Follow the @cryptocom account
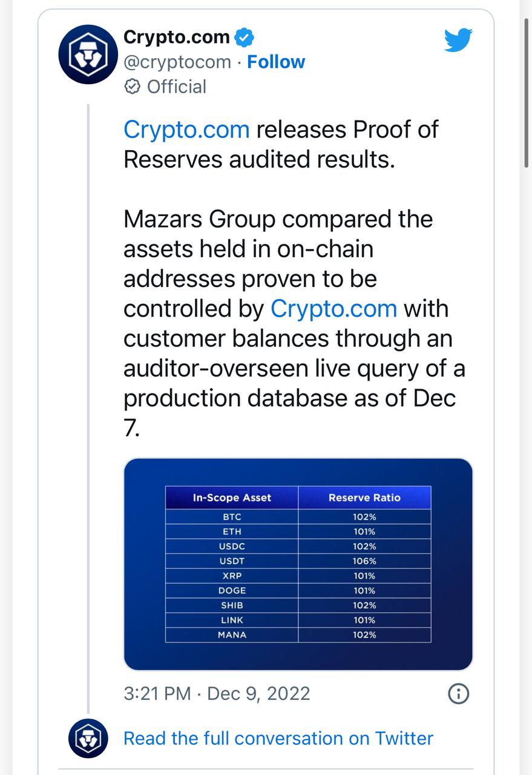Screen dimensions: 532x775 tap(276, 62)
